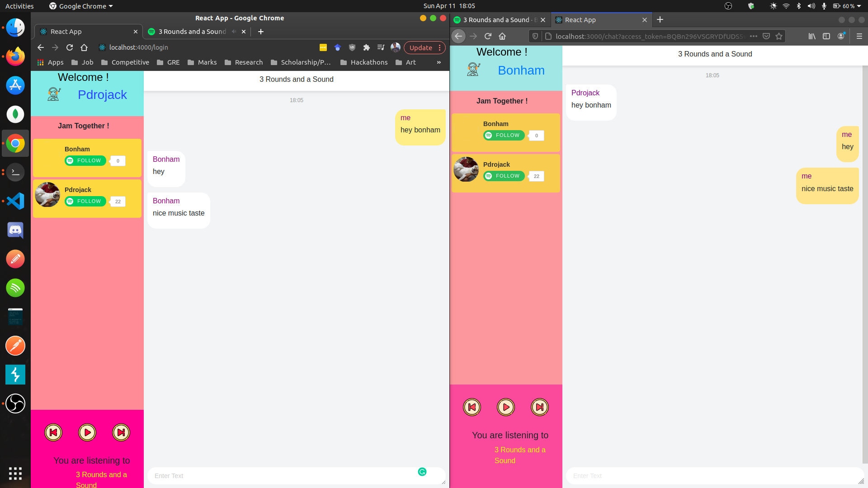The height and width of the screenshot is (488, 868).
Task: Follow Bonham on Spotify in left panel
Action: pyautogui.click(x=85, y=161)
